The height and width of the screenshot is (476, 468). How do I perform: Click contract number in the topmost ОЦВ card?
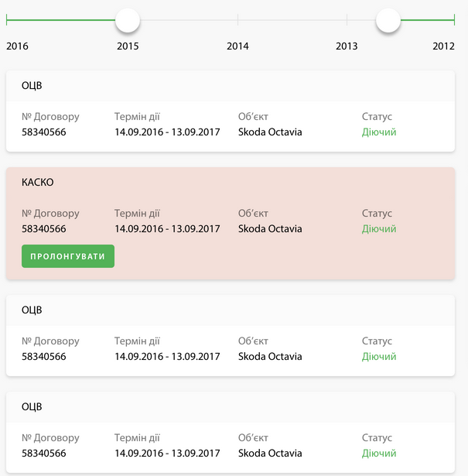(44, 132)
